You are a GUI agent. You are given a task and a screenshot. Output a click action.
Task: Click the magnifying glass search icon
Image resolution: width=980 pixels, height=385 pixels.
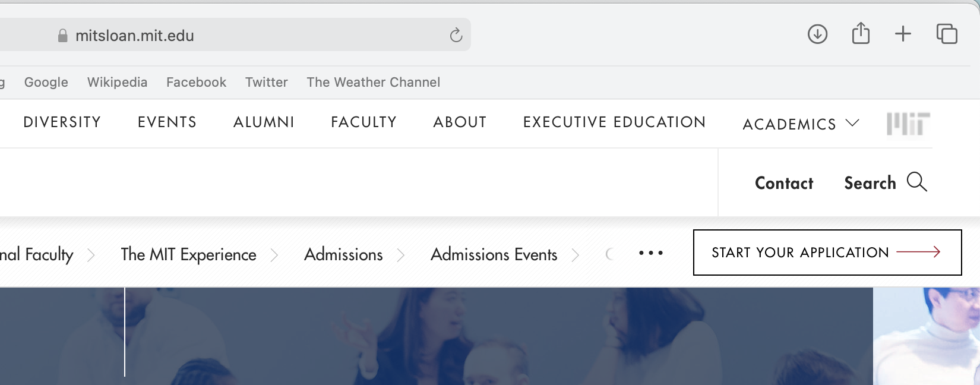[x=916, y=182]
